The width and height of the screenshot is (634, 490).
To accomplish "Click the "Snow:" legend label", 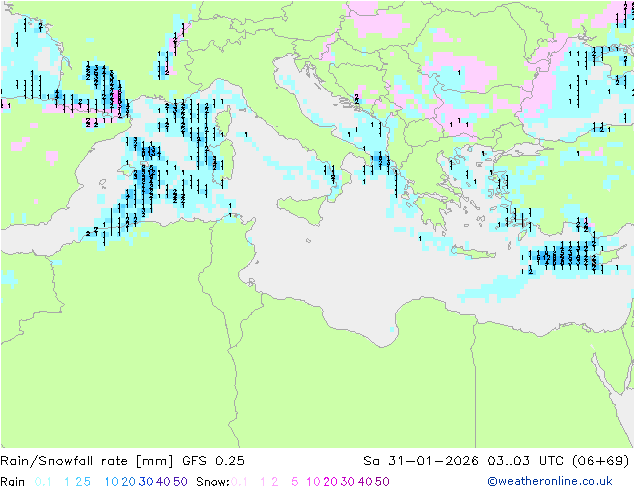I will pos(213,482).
